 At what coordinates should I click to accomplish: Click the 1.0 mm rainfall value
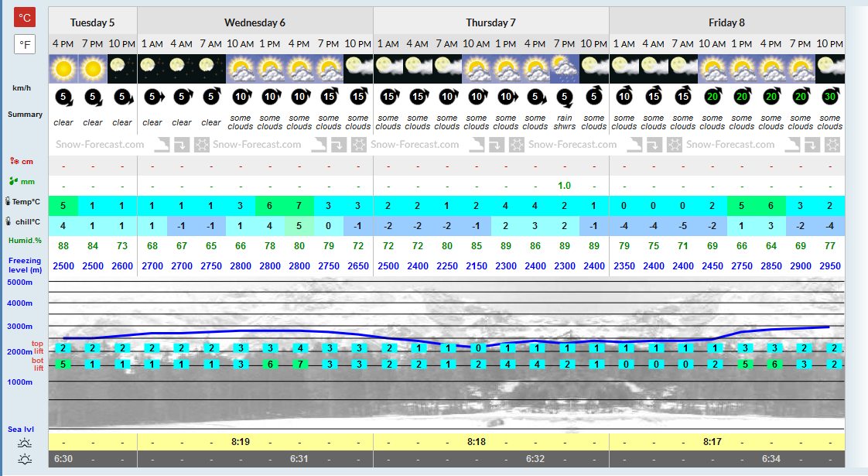565,186
